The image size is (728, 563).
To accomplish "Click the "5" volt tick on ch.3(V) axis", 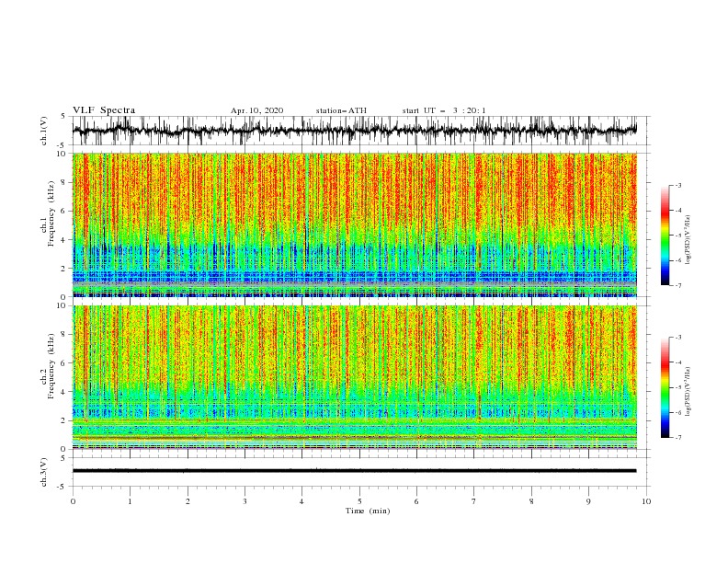I will click(x=64, y=458).
